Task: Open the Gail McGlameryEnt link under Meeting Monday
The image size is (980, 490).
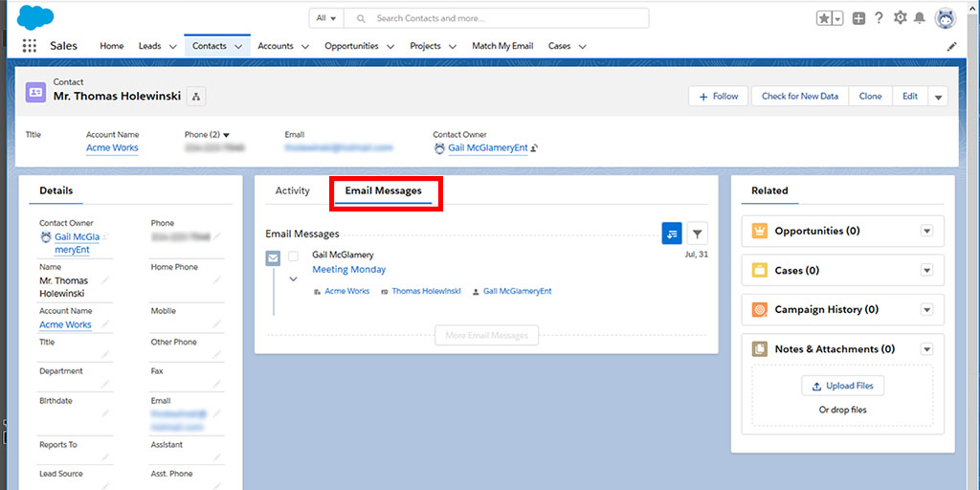Action: pyautogui.click(x=518, y=291)
